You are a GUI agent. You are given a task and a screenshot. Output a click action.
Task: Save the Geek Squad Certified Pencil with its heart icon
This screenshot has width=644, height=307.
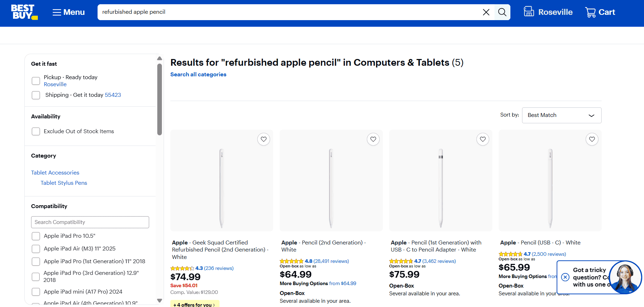coord(263,139)
